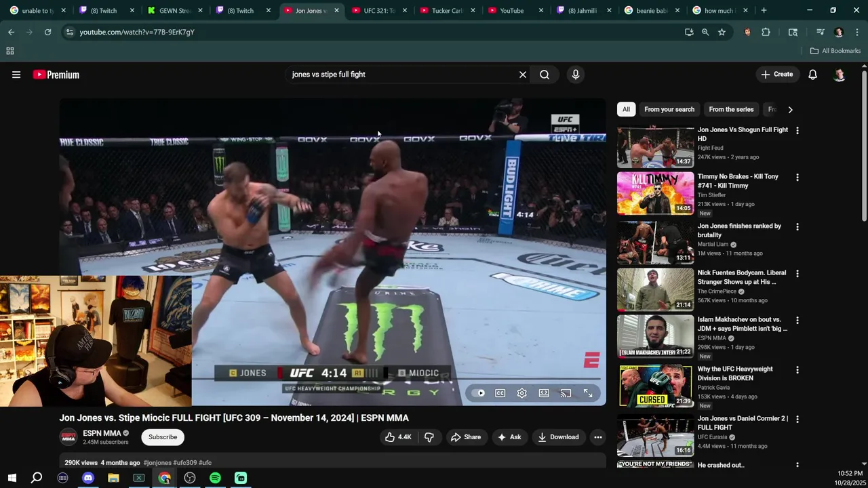Open options for Nick Fuentes Bodycam video

click(x=797, y=273)
